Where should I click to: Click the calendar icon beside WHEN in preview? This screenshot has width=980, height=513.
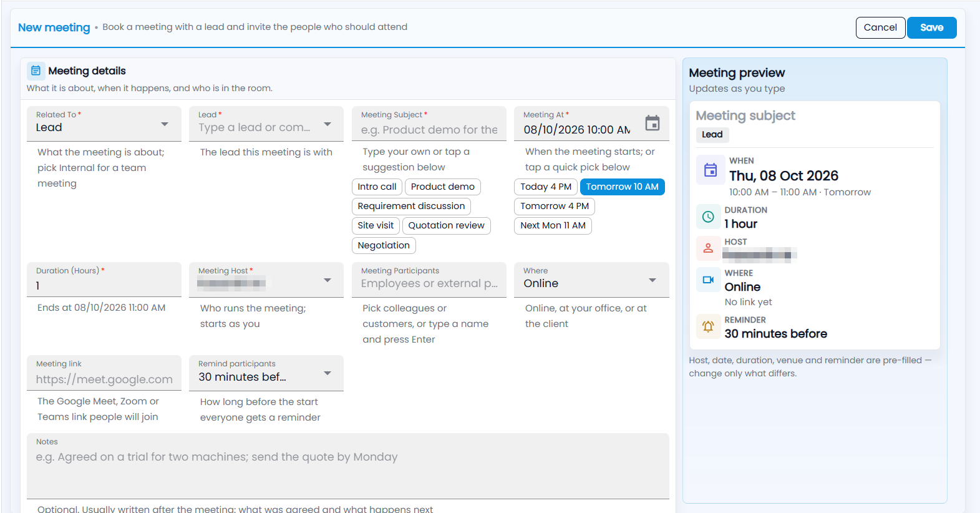711,170
